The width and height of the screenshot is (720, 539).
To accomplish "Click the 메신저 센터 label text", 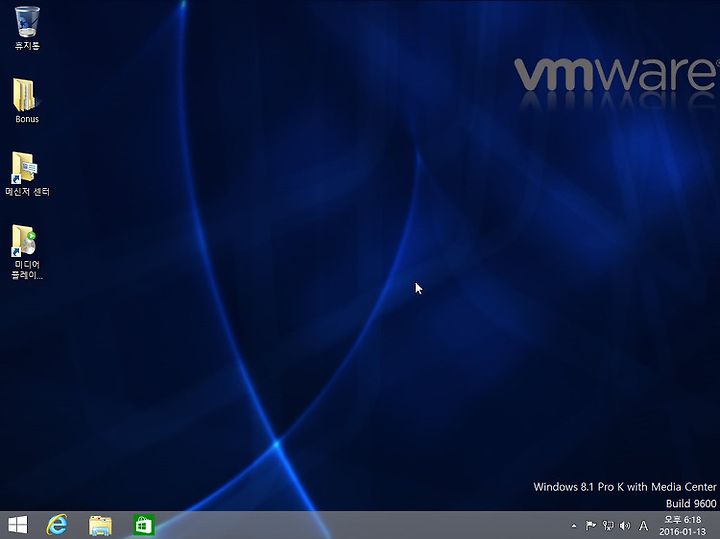I will click(27, 191).
